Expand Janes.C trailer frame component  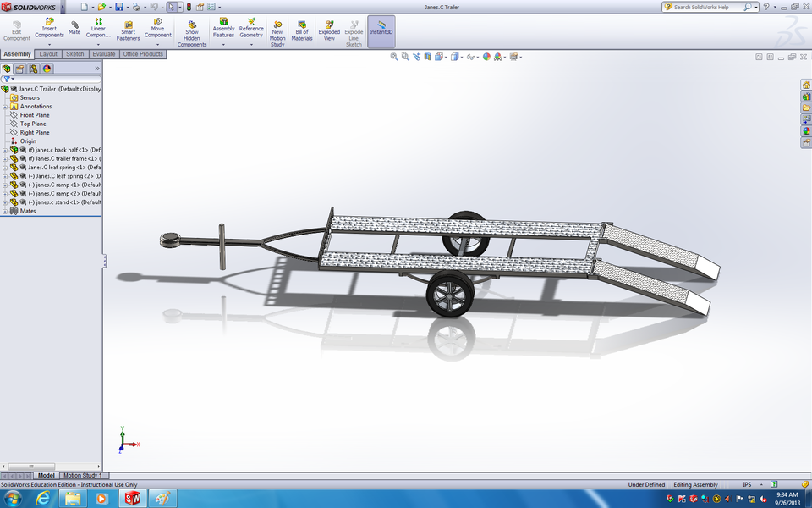coord(5,159)
